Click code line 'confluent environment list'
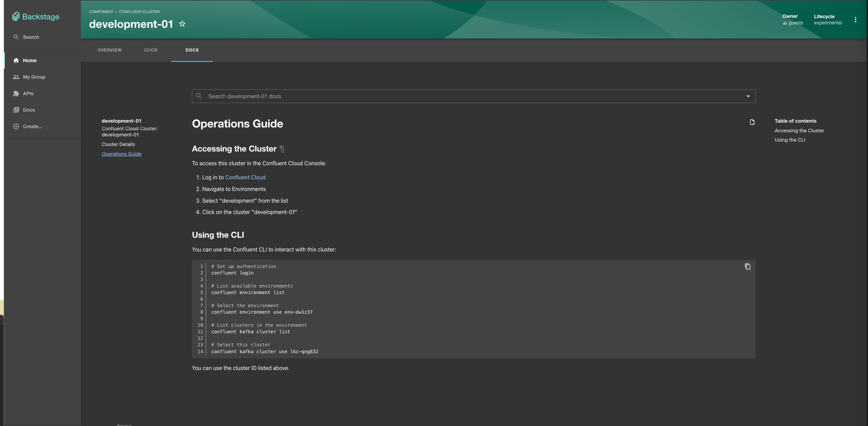The image size is (868, 426). pyautogui.click(x=248, y=292)
